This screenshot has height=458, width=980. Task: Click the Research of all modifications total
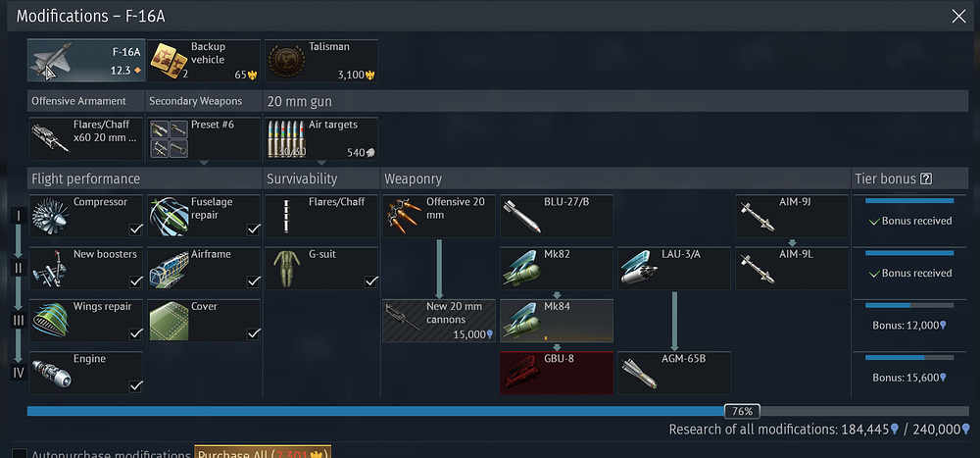[819, 430]
